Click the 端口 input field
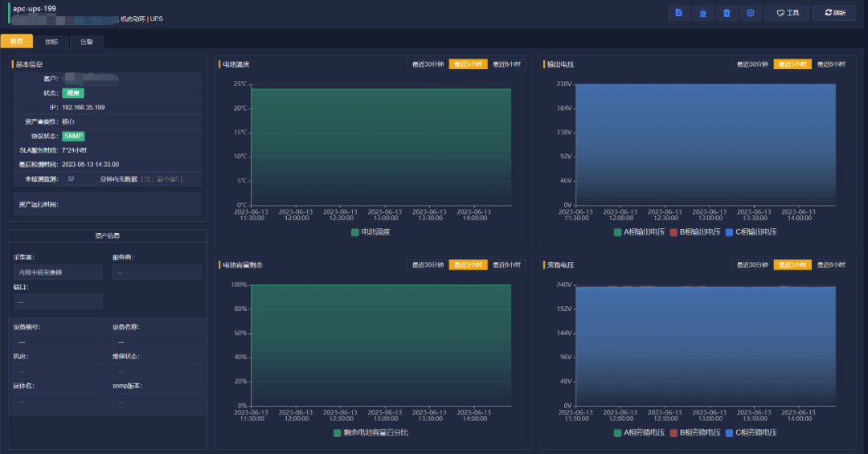 58,302
